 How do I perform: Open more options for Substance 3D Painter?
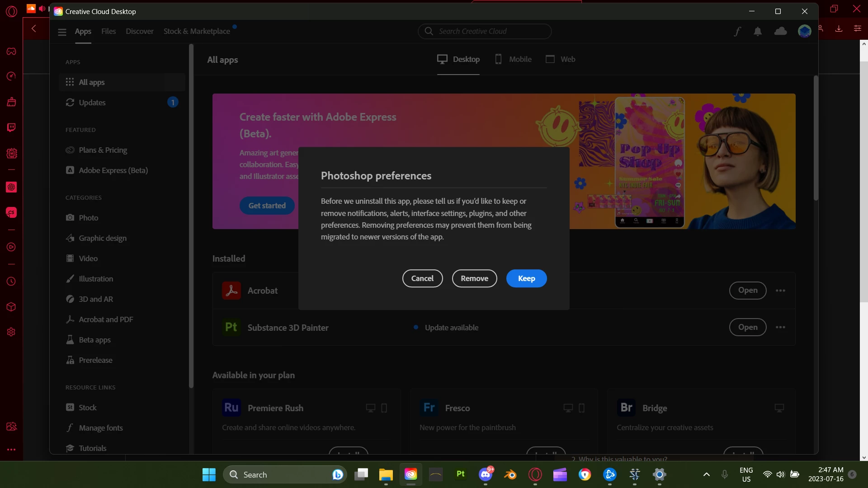780,327
